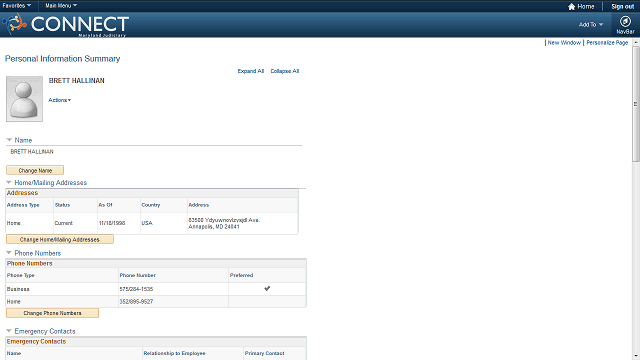Viewport: 640px width, 360px height.
Task: Click the Country column header
Action: tap(151, 205)
